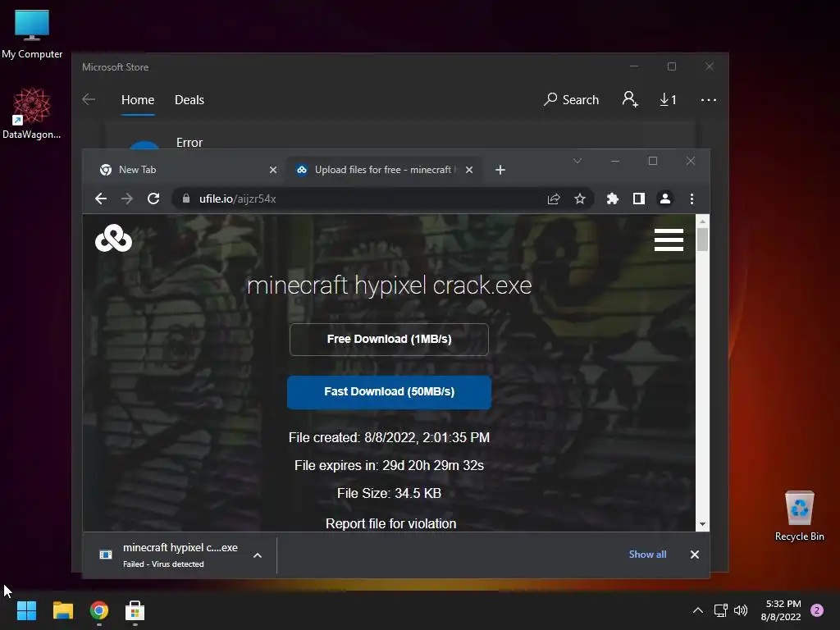Click the ufile.io cloud logo
This screenshot has height=630, width=840.
pyautogui.click(x=113, y=238)
